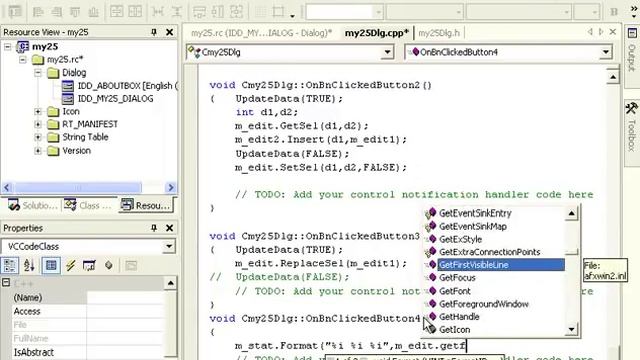Open the guides dropdown arrow in toolbar
The height and width of the screenshot is (360, 640).
coord(292,16)
